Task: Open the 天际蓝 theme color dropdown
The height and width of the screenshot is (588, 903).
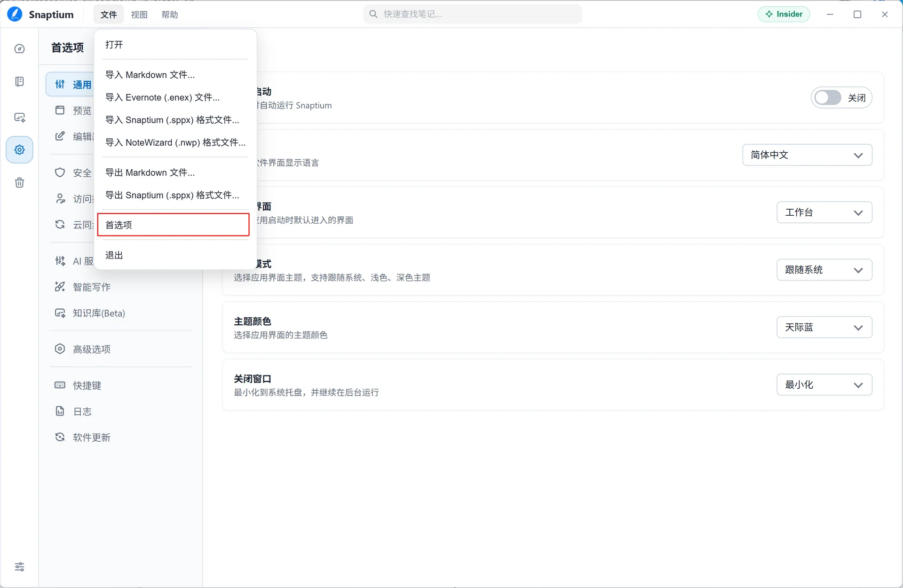Action: click(x=824, y=327)
